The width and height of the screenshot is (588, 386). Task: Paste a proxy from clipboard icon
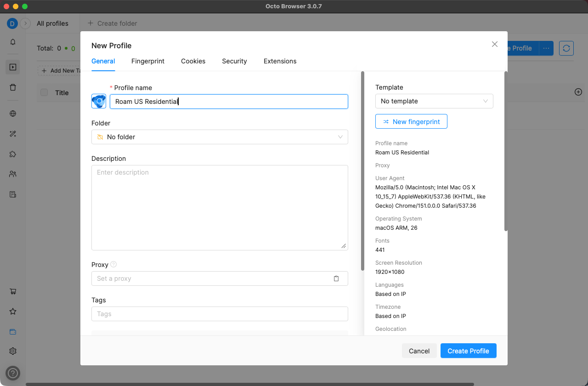pos(336,278)
